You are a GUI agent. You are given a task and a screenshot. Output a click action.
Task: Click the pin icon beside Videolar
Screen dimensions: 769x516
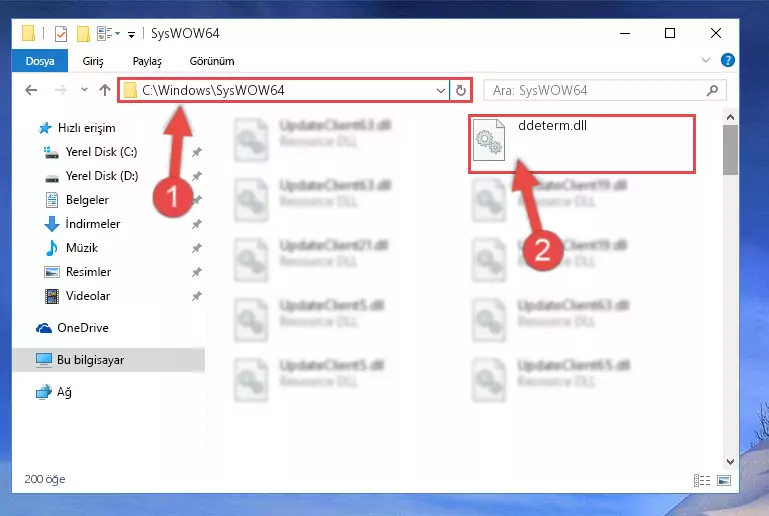click(197, 296)
